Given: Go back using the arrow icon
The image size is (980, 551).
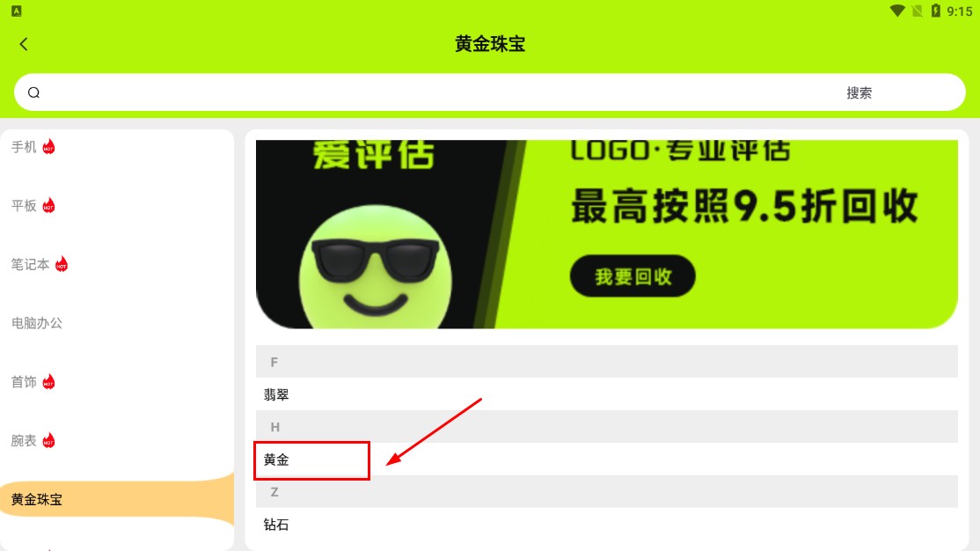Looking at the screenshot, I should click(x=24, y=44).
